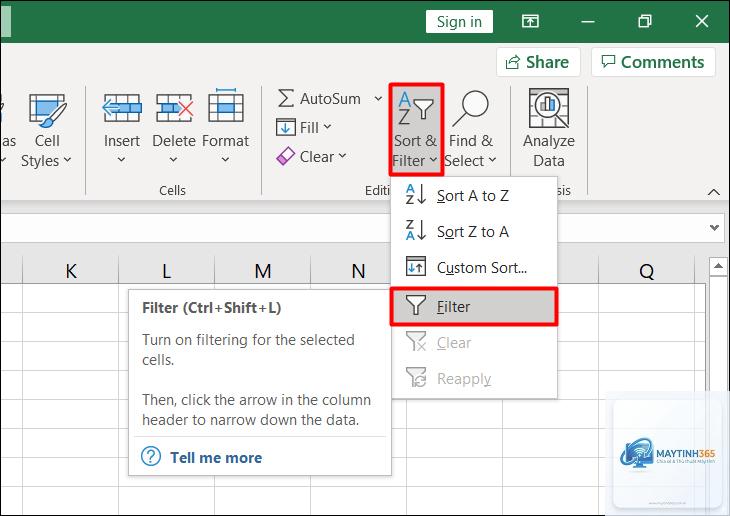Minimize the Excel window
Image resolution: width=730 pixels, height=516 pixels.
click(588, 21)
